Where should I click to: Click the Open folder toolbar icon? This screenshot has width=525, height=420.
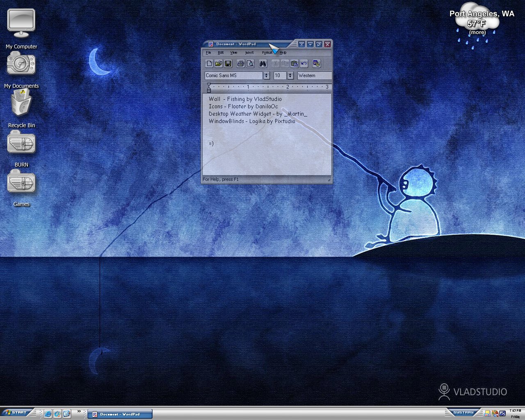(x=219, y=64)
